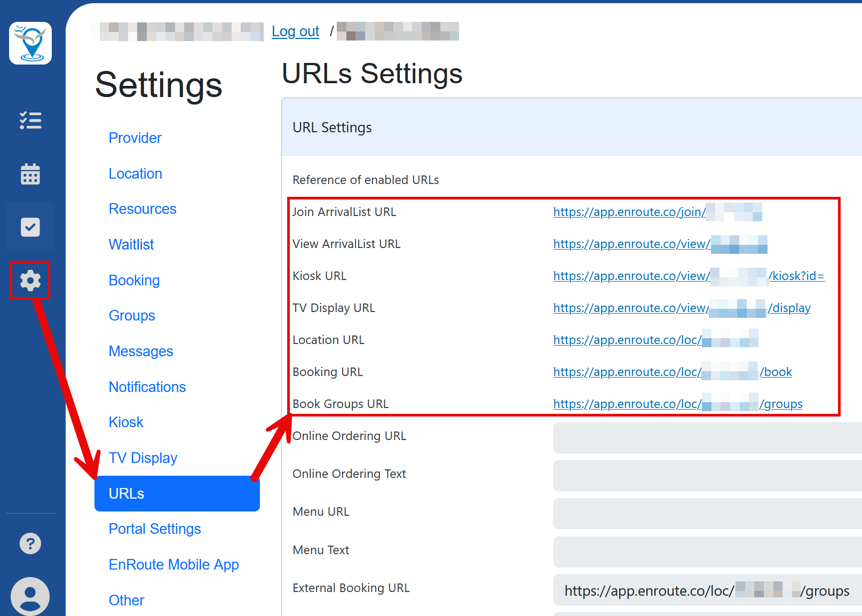
Task: Open TV Display settings
Action: tap(143, 458)
